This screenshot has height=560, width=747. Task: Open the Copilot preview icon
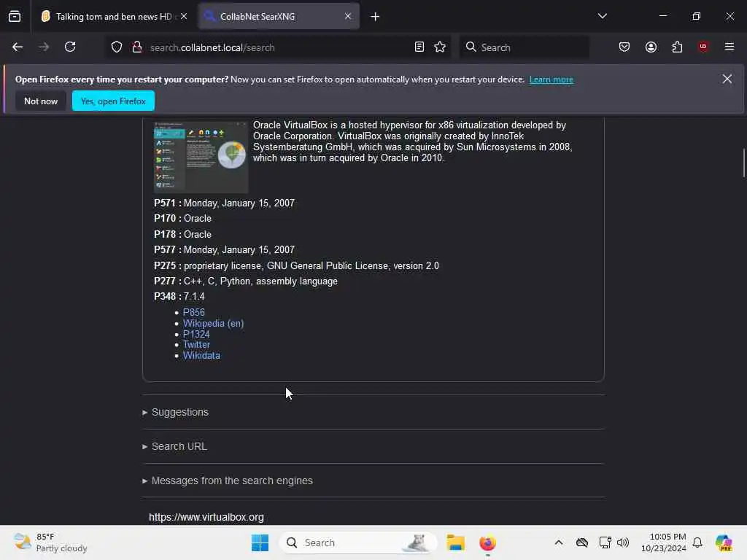tap(724, 542)
